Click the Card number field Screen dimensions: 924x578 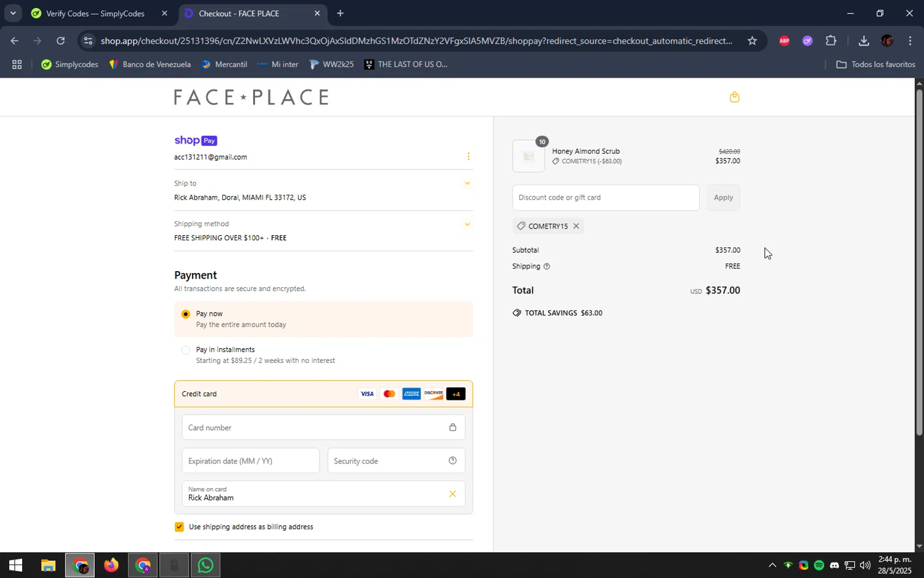pyautogui.click(x=323, y=427)
